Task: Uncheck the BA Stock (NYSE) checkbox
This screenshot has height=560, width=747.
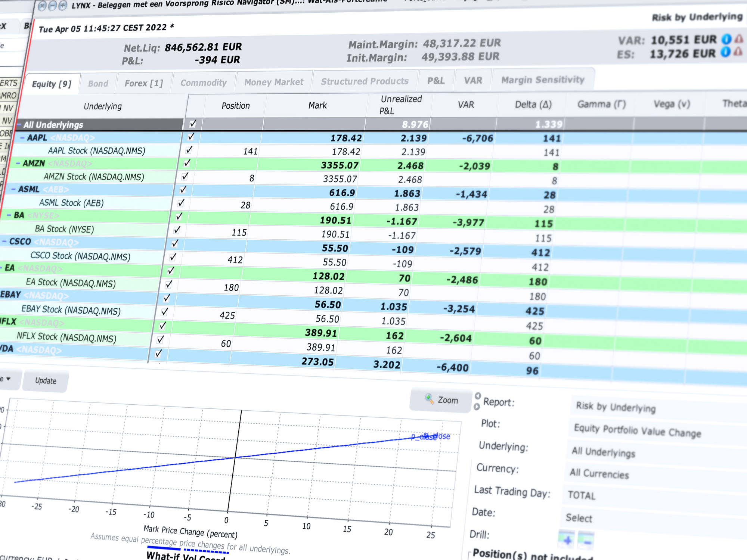Action: [x=177, y=230]
